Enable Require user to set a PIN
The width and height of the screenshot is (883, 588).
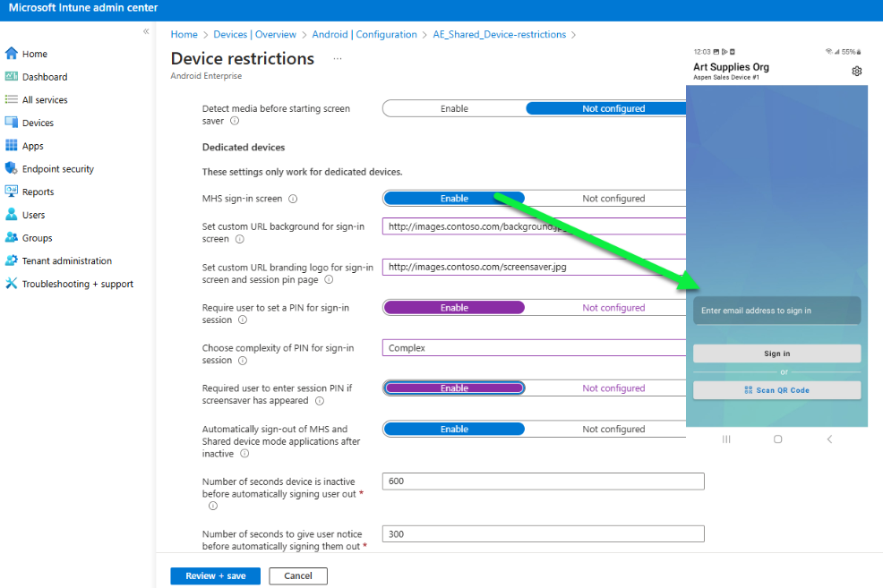pos(454,308)
